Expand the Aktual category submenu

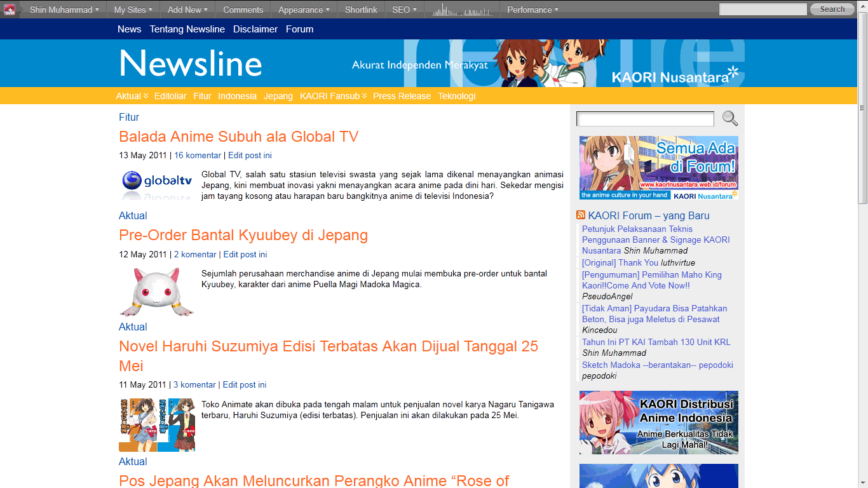(132, 96)
